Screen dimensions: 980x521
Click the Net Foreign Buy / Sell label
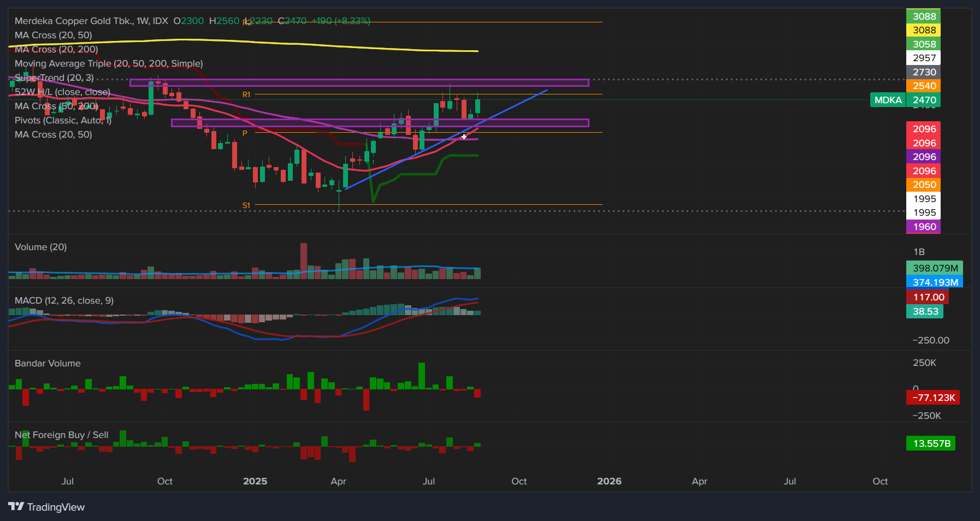pos(61,435)
